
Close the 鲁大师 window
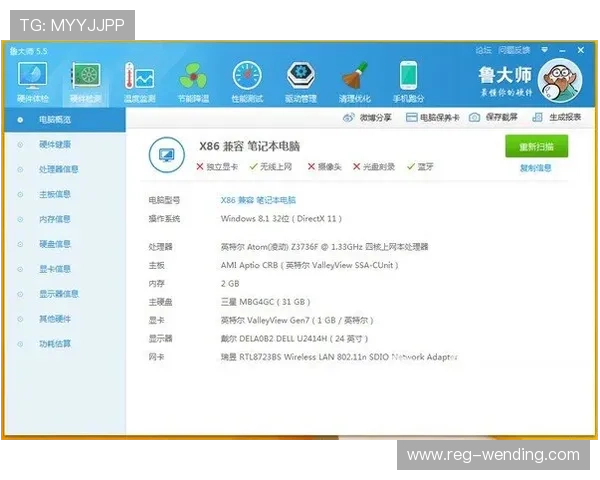580,50
